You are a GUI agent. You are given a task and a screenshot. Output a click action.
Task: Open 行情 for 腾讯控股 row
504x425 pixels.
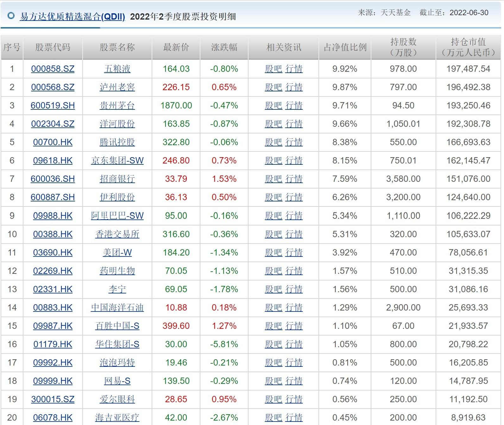pyautogui.click(x=294, y=142)
